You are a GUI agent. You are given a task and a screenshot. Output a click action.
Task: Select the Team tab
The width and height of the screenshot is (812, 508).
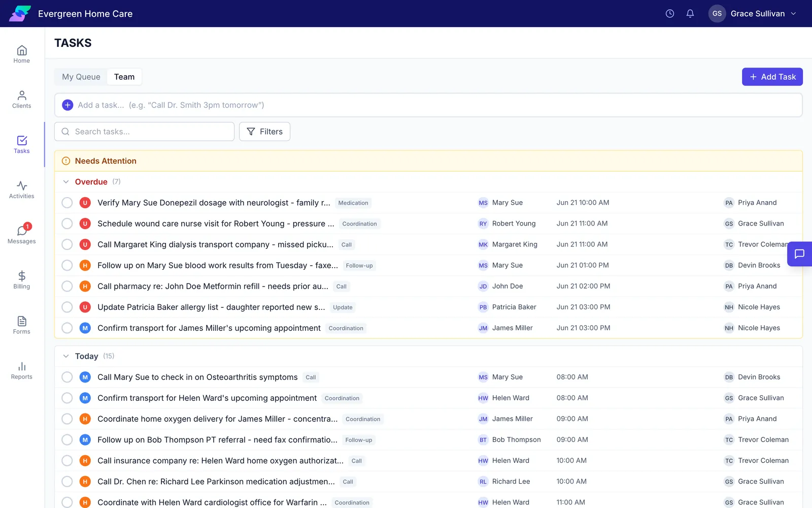tap(124, 77)
